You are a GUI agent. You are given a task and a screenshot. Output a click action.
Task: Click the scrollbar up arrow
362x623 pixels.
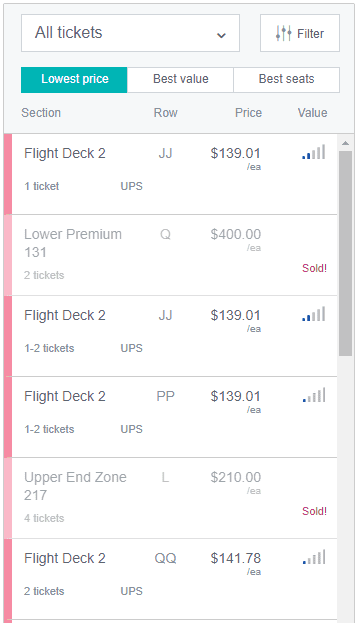[345, 143]
